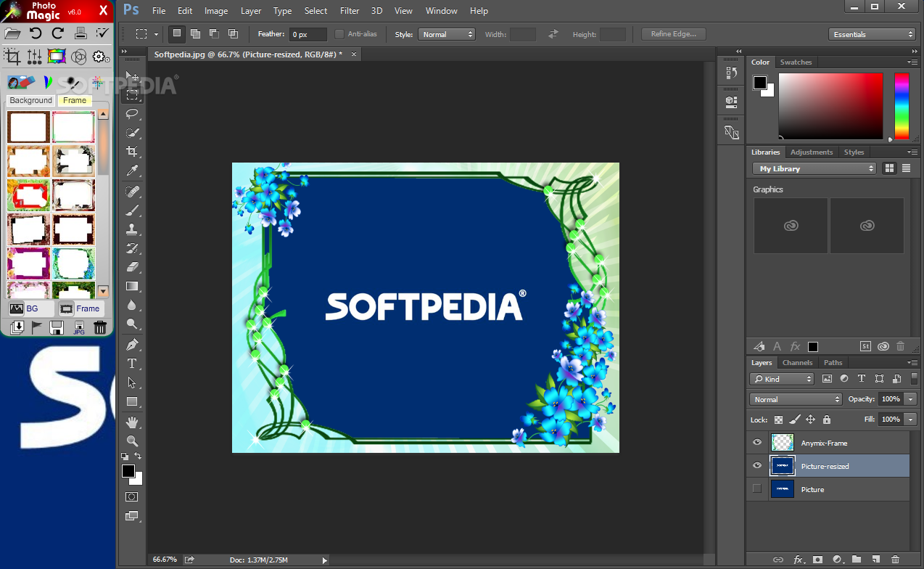Screen dimensions: 924x569
Task: Select the Eraser tool
Action: point(132,267)
